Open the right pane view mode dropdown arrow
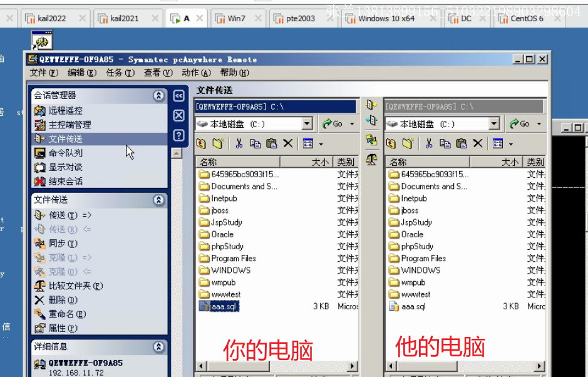The image size is (588, 377). [511, 143]
